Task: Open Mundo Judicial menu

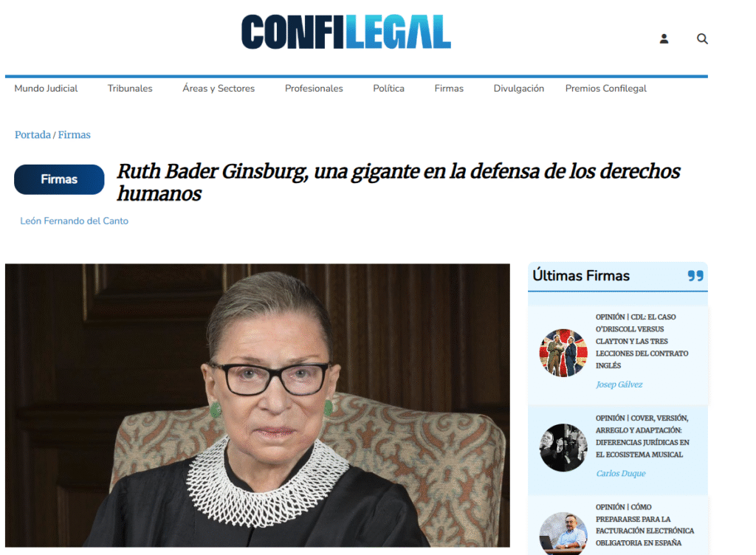Action: pos(46,88)
